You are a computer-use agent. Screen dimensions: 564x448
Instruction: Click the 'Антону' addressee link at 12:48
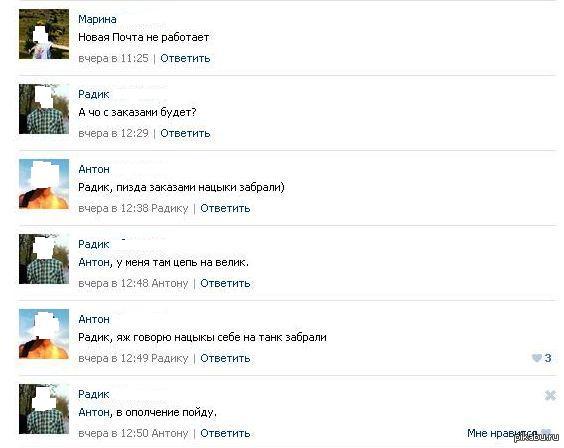tap(170, 283)
